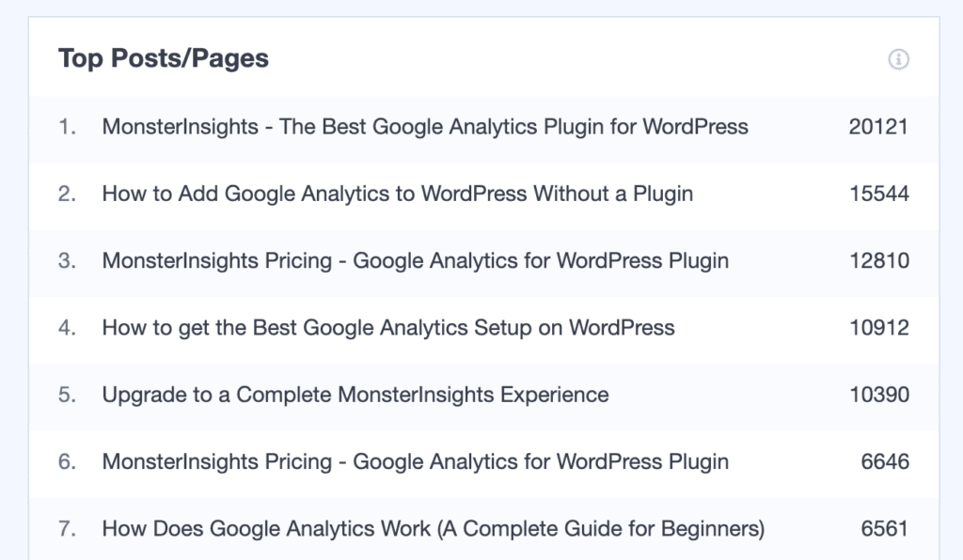Click rank number 4. in the list

coord(67,328)
